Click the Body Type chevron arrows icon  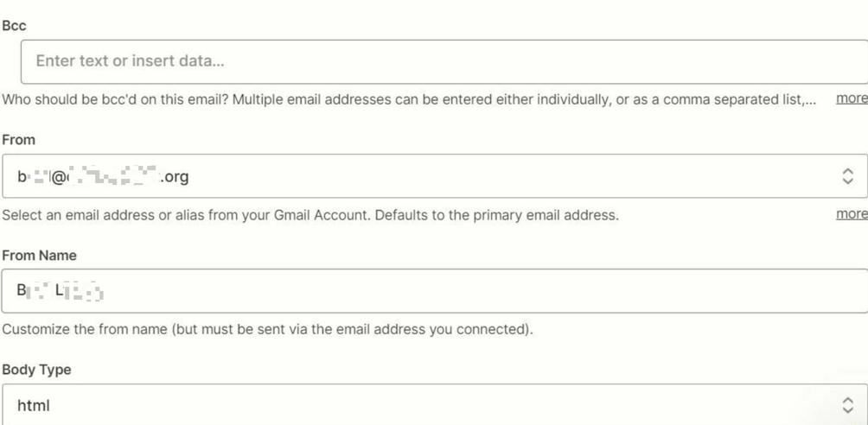coord(848,404)
